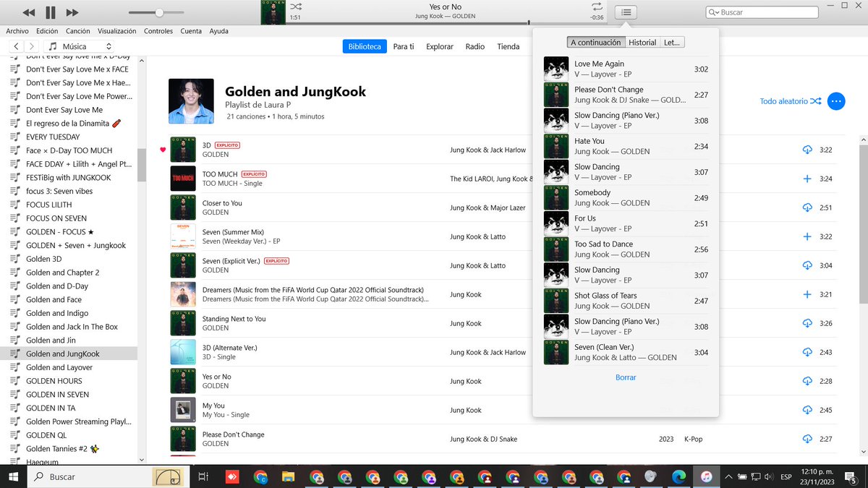This screenshot has width=868, height=488.
Task: Skip to next track
Action: pos(72,12)
